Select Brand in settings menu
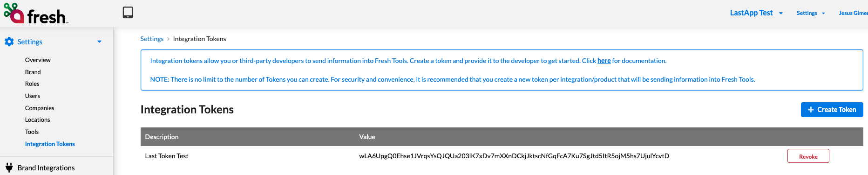The height and width of the screenshot is (175, 868). point(33,72)
